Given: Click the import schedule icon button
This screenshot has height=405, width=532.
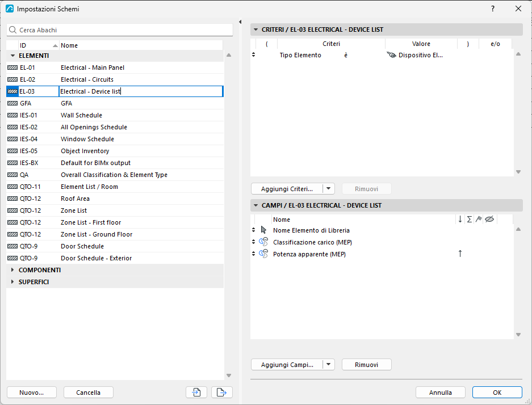Looking at the screenshot, I should coord(196,392).
